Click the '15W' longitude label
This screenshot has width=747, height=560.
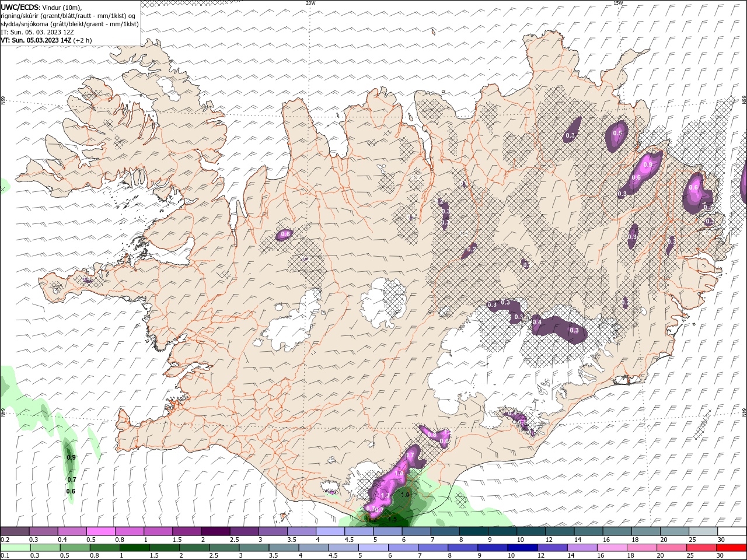(619, 3)
